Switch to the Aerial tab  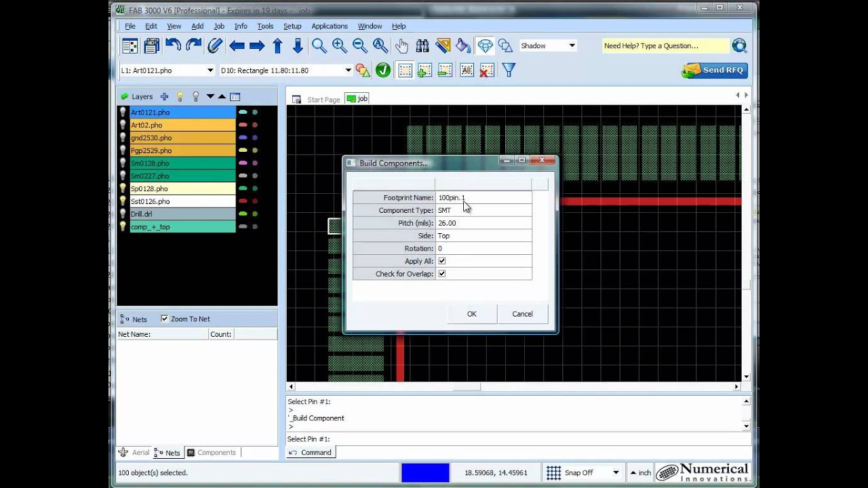(134, 452)
